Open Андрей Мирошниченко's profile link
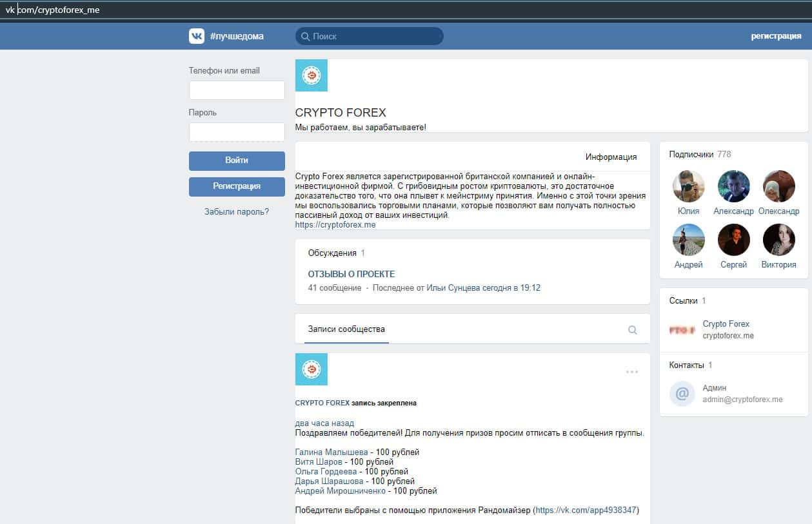The height and width of the screenshot is (524, 812). [341, 491]
